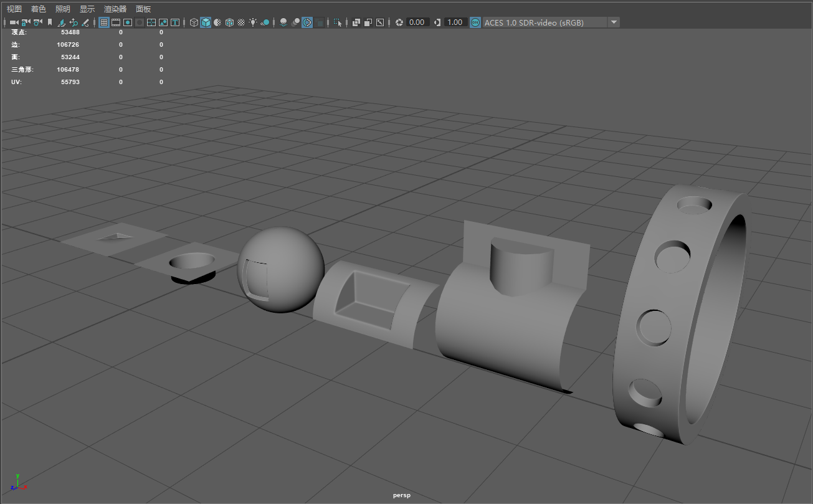Click the Select Camera icon

pyautogui.click(x=14, y=22)
